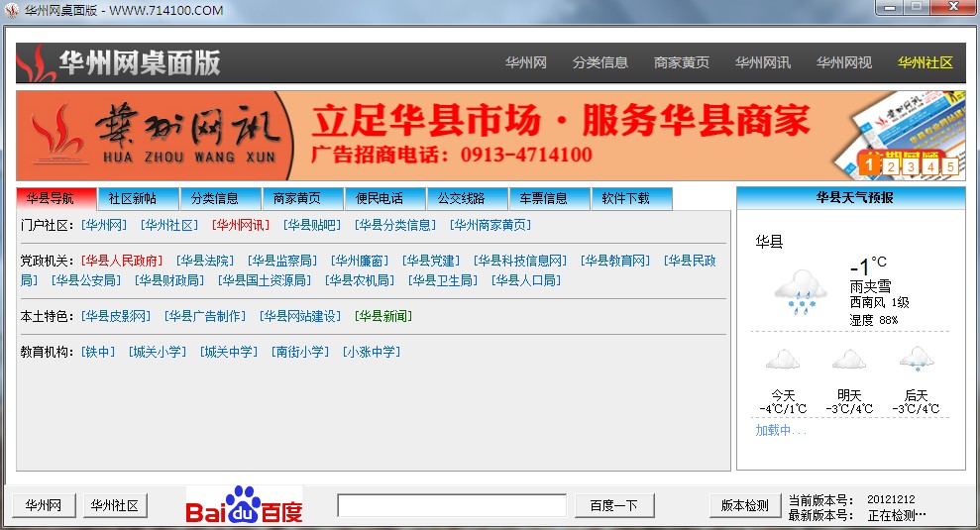The width and height of the screenshot is (980, 530).
Task: Open the [华县法院] link
Action: [x=205, y=261]
